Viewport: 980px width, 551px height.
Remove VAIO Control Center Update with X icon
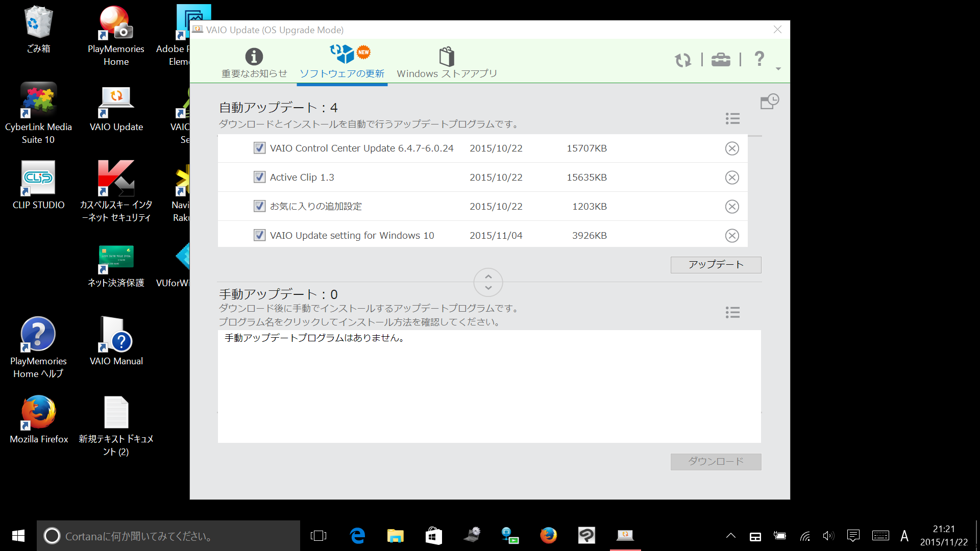point(732,148)
